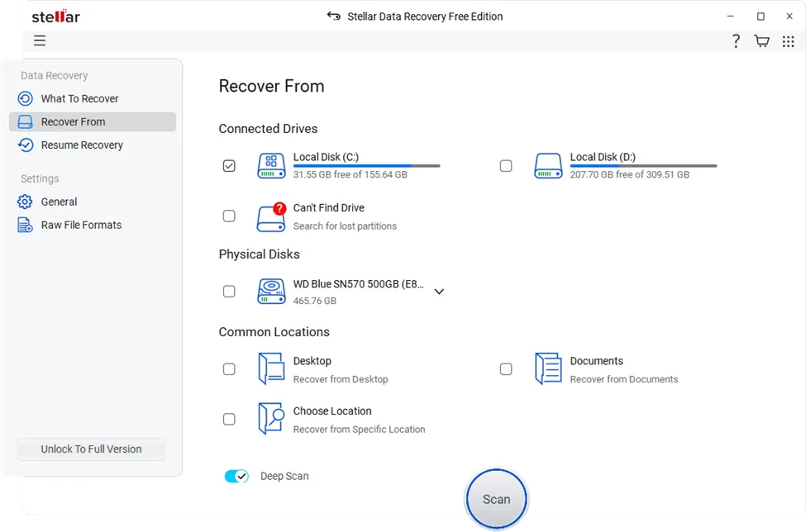Expand the WD Blue SN570 disk chevron

pos(439,292)
